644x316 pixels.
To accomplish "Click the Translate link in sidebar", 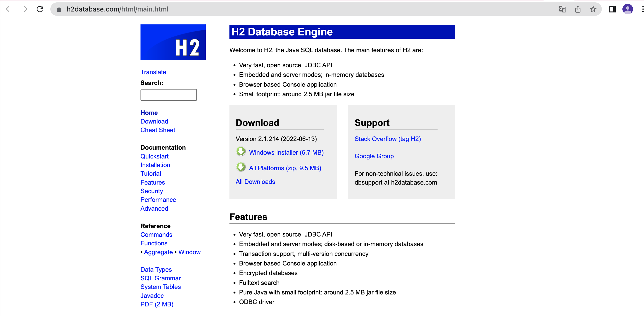I will (153, 72).
